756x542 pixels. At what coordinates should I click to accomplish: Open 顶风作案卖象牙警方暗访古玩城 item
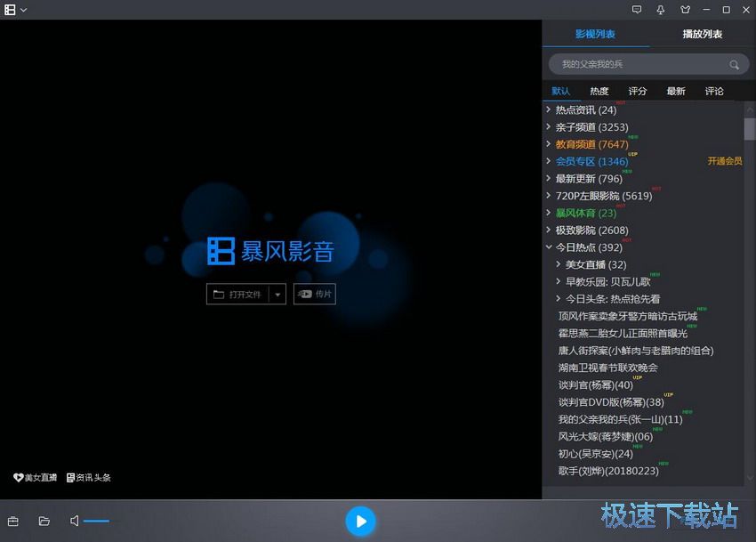[628, 316]
